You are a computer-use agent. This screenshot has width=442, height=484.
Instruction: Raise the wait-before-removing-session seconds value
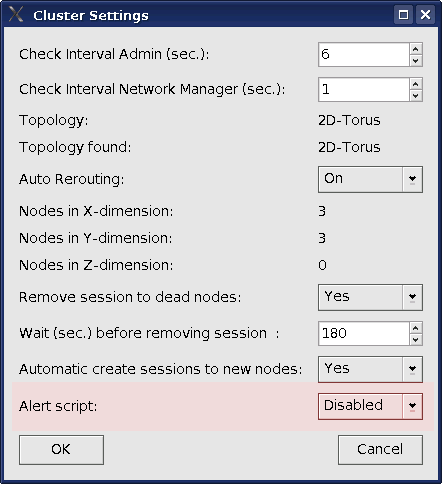tap(415, 328)
